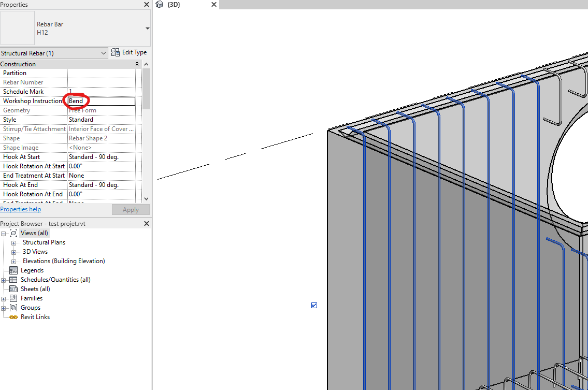Click the Properties vertical scrollbar thumb
Viewport: 588px width, 390px height.
[146, 89]
